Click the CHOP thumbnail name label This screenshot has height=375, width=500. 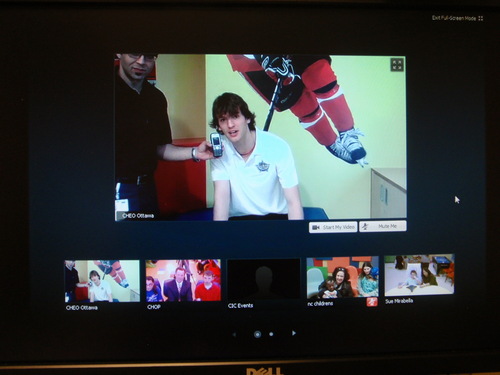[154, 307]
